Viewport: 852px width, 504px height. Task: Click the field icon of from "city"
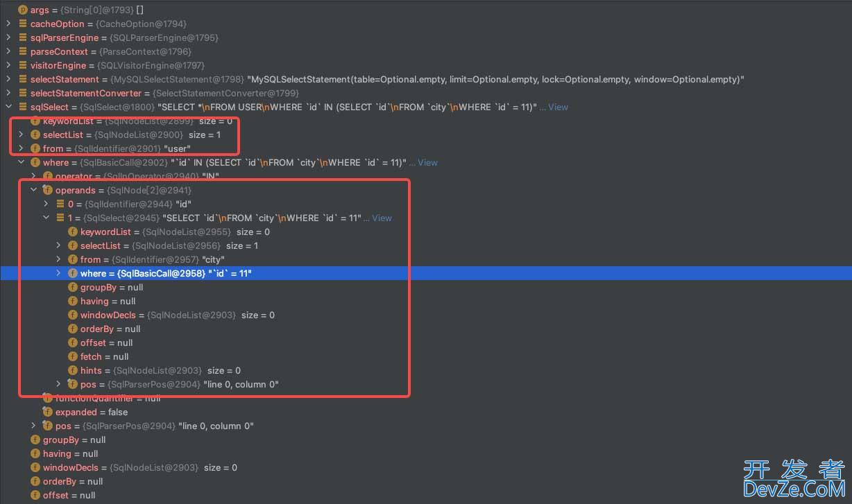click(73, 260)
